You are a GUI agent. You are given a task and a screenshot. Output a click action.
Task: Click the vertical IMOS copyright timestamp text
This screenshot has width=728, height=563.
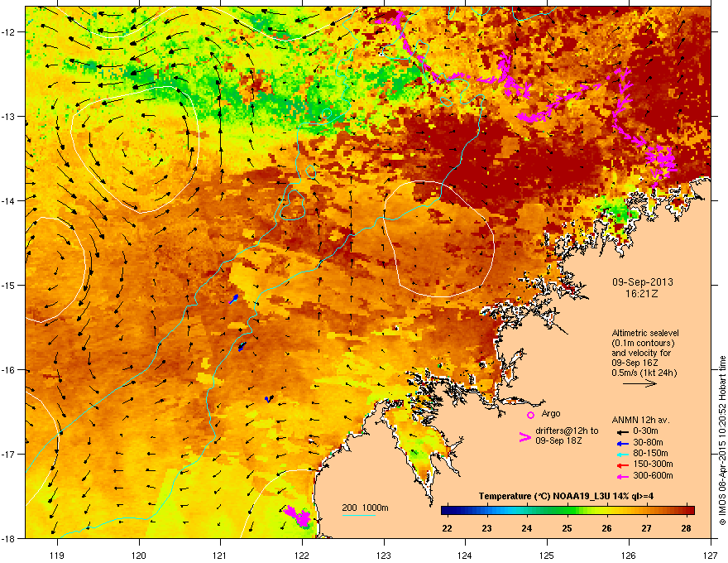pos(722,440)
